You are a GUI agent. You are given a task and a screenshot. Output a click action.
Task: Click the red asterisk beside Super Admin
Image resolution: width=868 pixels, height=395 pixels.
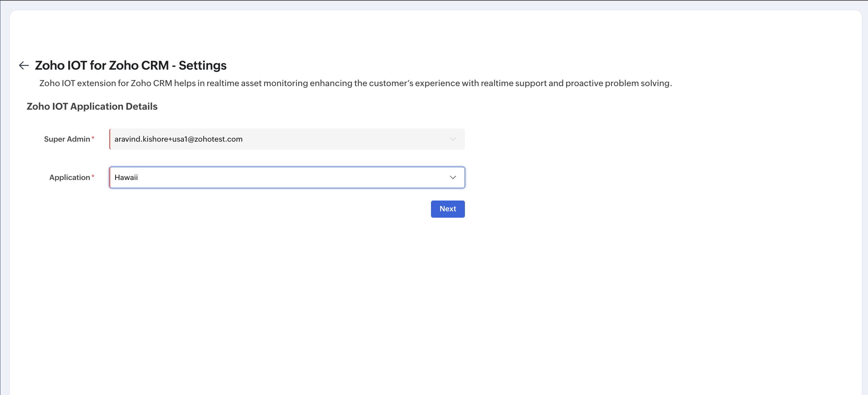pyautogui.click(x=93, y=138)
